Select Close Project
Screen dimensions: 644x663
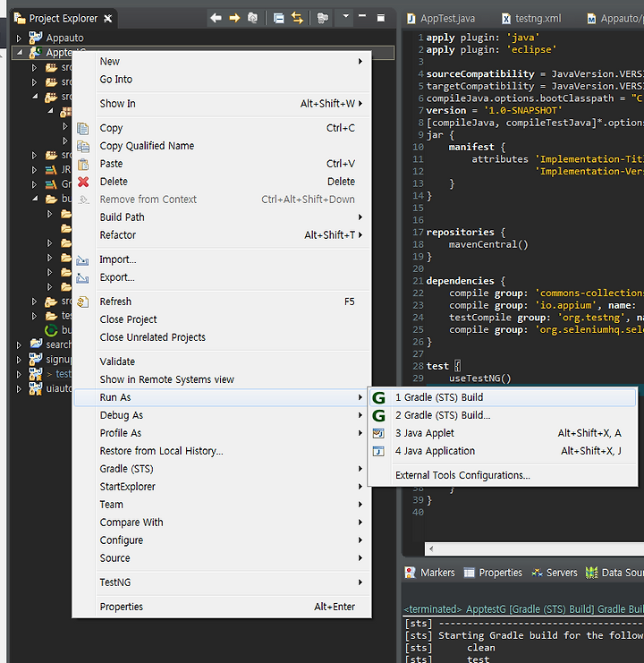(x=222, y=319)
